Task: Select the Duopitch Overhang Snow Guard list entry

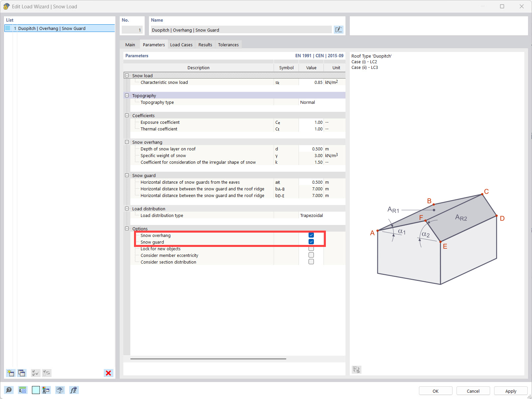Action: (x=52, y=28)
